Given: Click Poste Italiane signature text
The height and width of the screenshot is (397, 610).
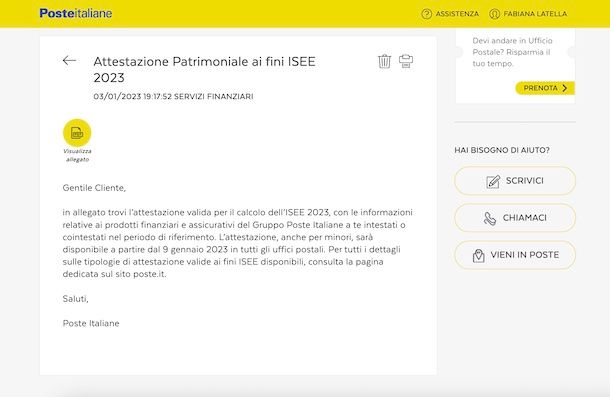Looking at the screenshot, I should coord(91,323).
